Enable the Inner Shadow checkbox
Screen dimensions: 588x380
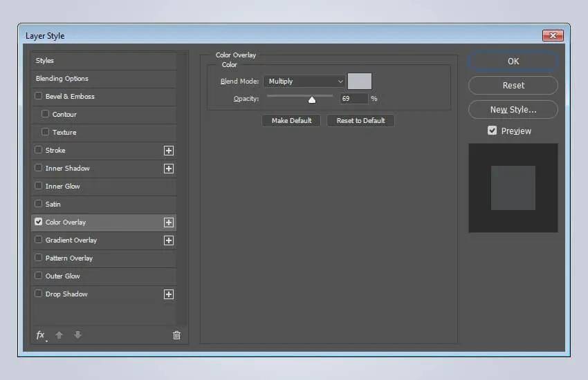coord(38,168)
